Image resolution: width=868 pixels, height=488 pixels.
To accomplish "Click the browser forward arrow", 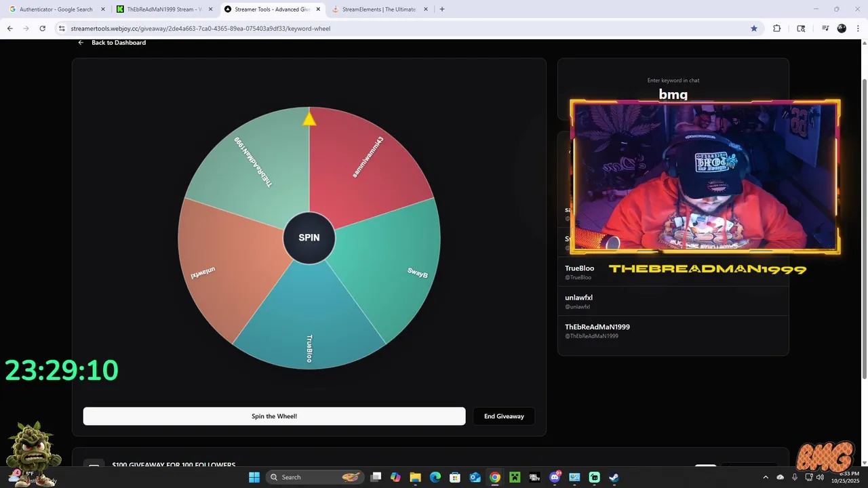I will pos(26,28).
